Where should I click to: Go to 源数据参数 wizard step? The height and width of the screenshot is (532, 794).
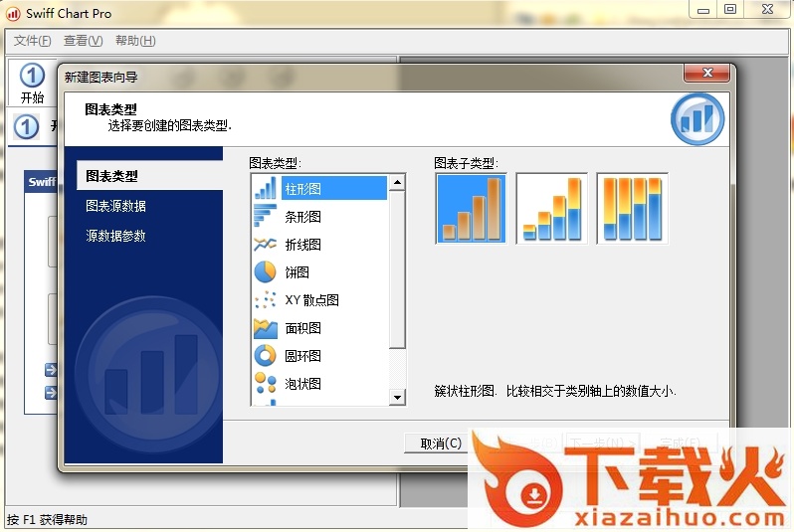pos(115,236)
